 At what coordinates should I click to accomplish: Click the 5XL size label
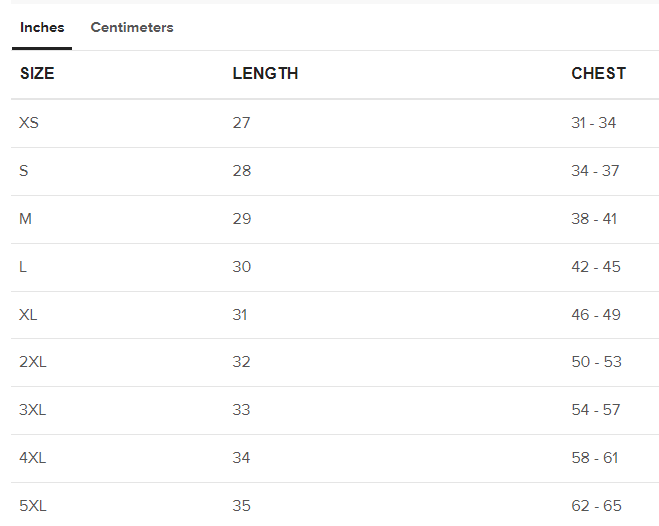coord(33,506)
